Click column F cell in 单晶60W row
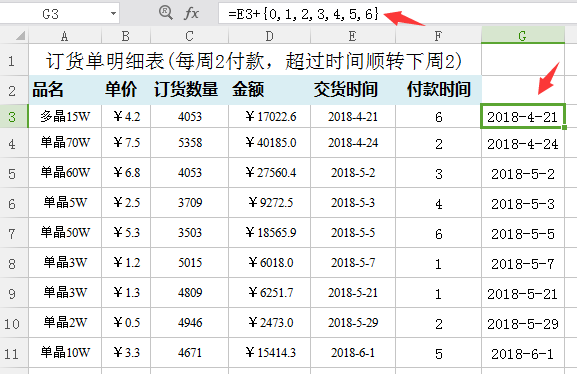Viewport: 577px width, 374px height. point(438,173)
